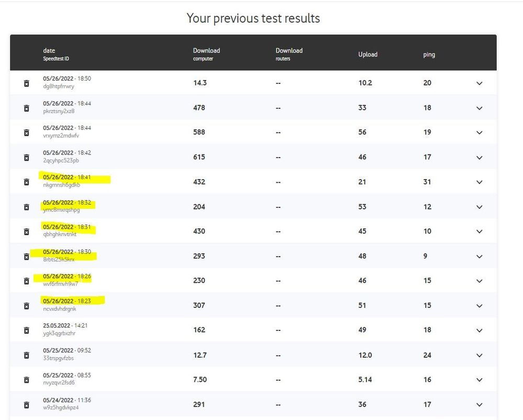Viewport: 523px width, 420px height.
Task: Remove the highlighted 18:41 test nkgmnsh6gdkb
Action: click(x=26, y=182)
